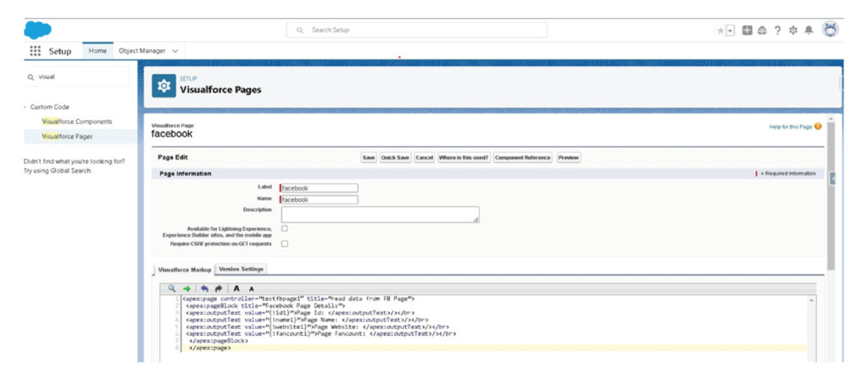Click into the Description text area

[381, 215]
